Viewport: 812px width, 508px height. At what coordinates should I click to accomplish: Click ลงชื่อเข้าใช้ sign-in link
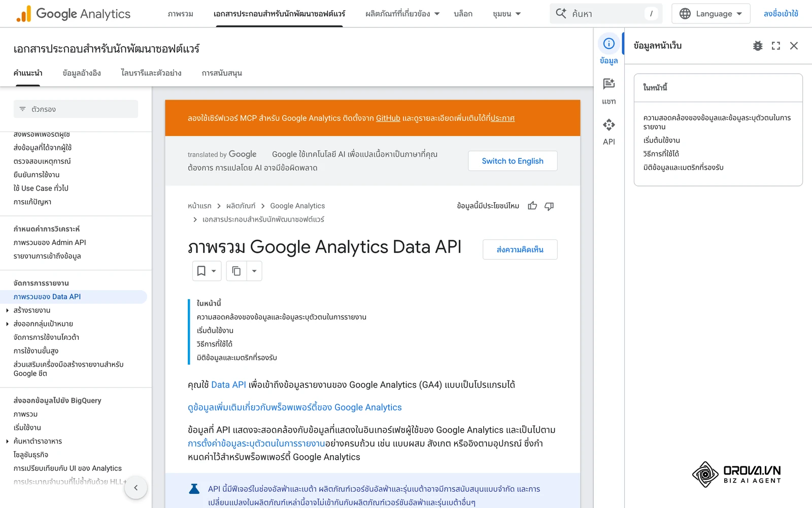(x=781, y=14)
